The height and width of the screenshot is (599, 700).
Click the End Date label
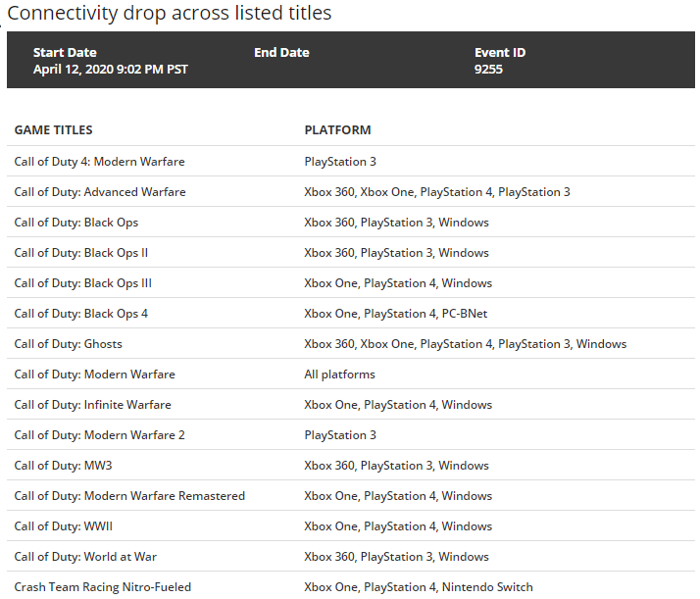pyautogui.click(x=282, y=53)
